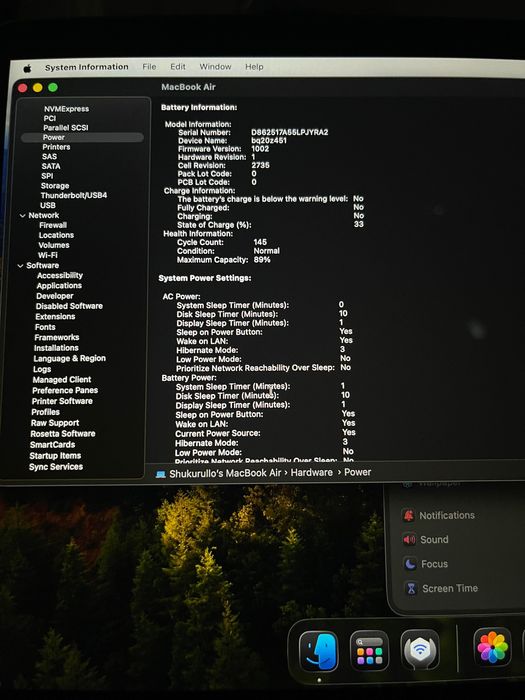525x700 pixels.
Task: Click the battery serial number D862517A55LPJYRA2
Action: coord(289,133)
